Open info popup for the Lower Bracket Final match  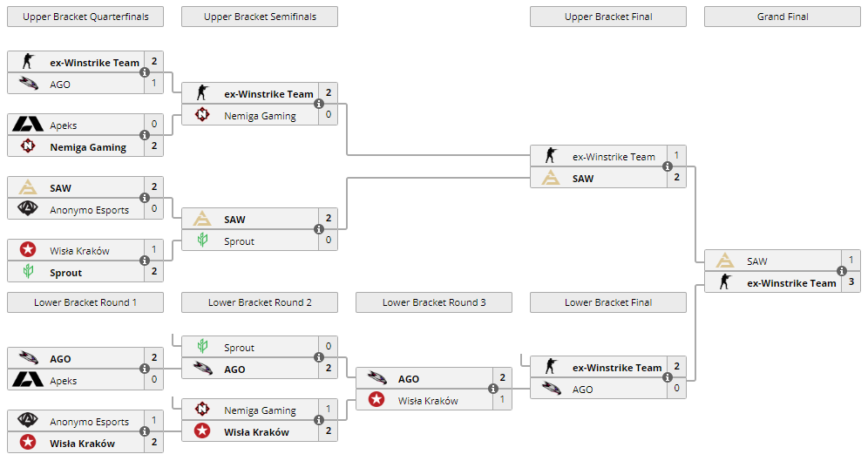point(668,378)
